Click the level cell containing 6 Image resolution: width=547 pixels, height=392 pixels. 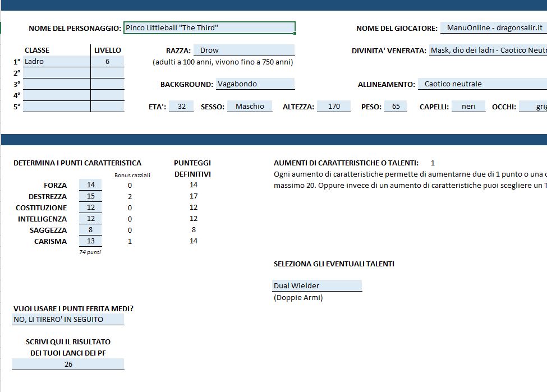tap(107, 62)
